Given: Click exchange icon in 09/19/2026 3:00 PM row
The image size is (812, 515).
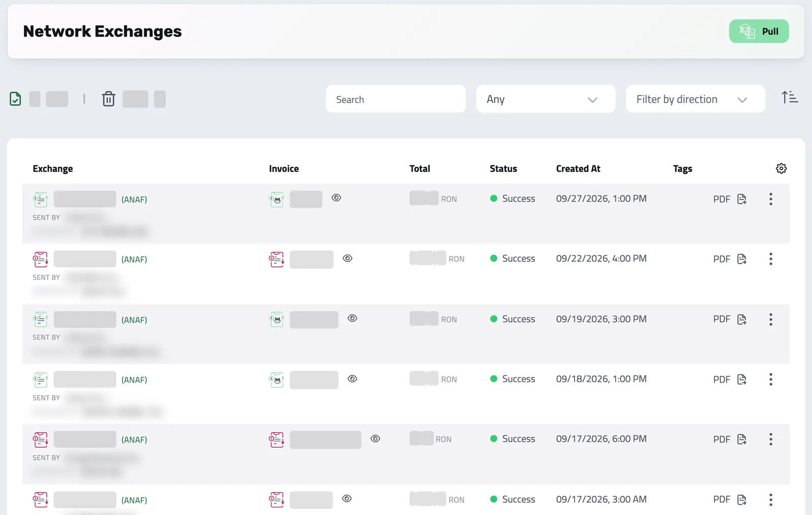Looking at the screenshot, I should [41, 319].
